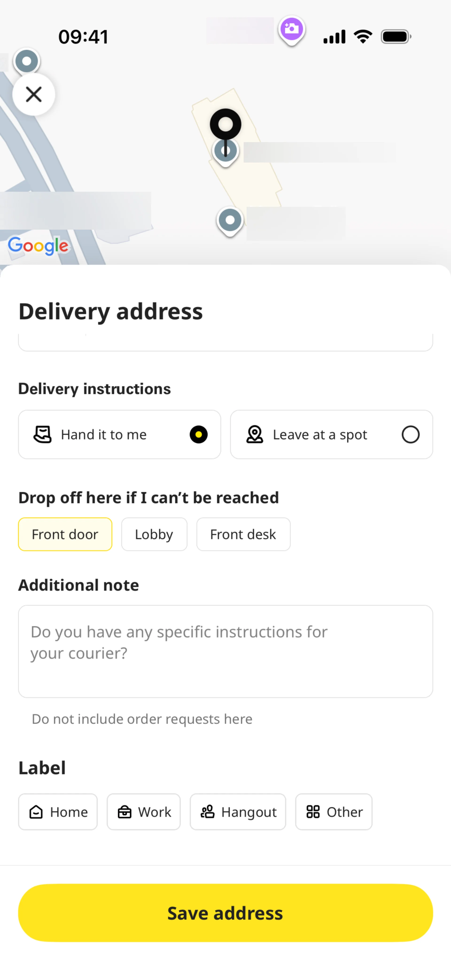Label this address as Home
This screenshot has width=451, height=980.
pyautogui.click(x=58, y=812)
